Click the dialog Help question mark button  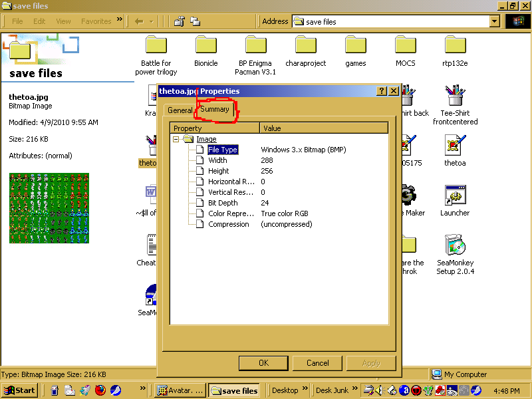tap(382, 91)
